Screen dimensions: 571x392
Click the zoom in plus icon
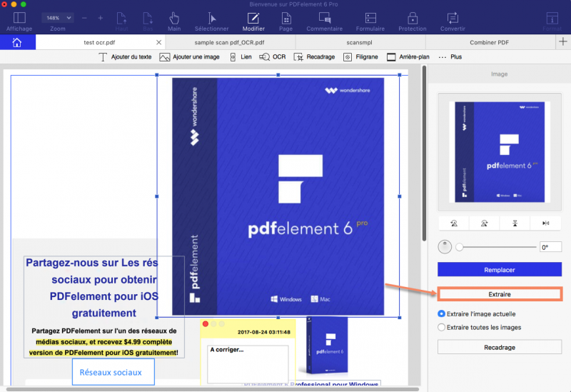[x=100, y=18]
